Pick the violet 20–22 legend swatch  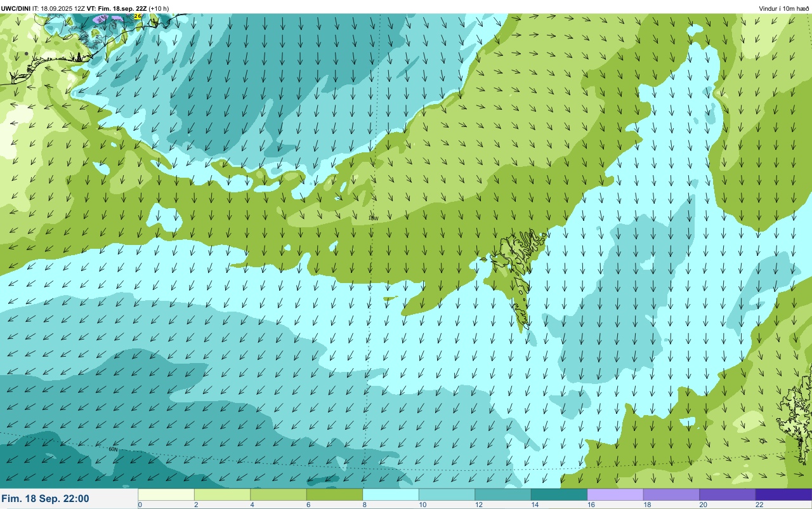point(728,494)
